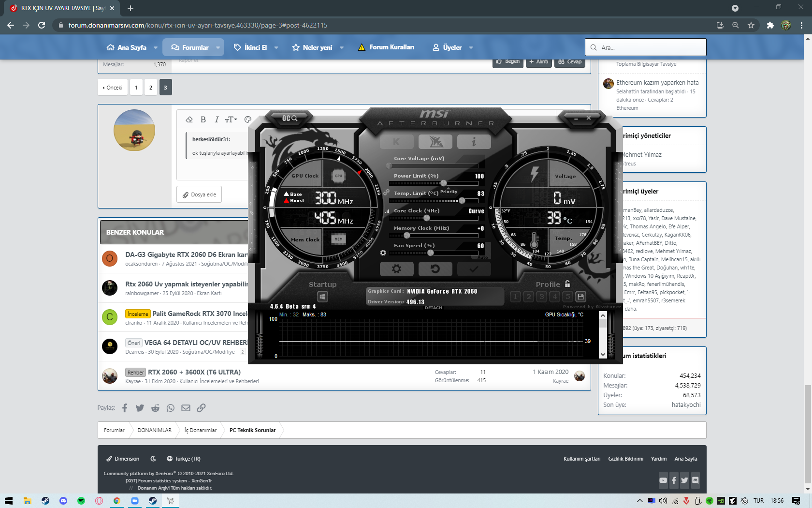Show hidden system tray icons
The width and height of the screenshot is (812, 508).
[640, 501]
